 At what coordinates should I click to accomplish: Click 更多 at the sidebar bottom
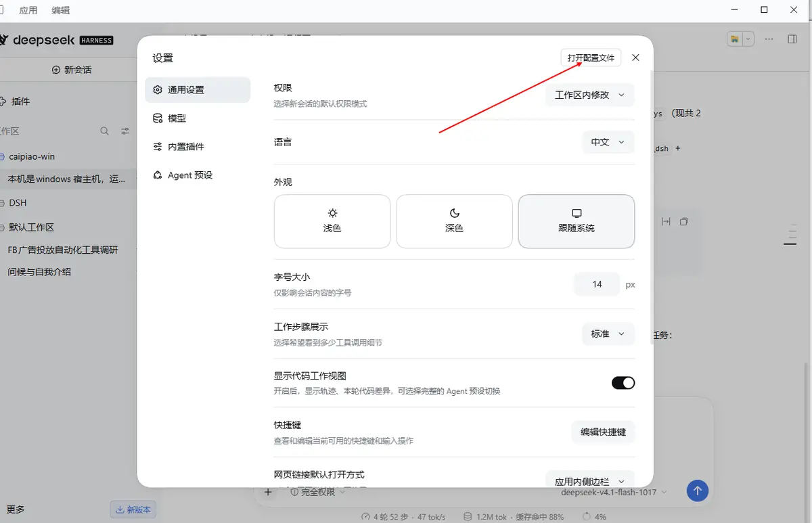coord(16,509)
